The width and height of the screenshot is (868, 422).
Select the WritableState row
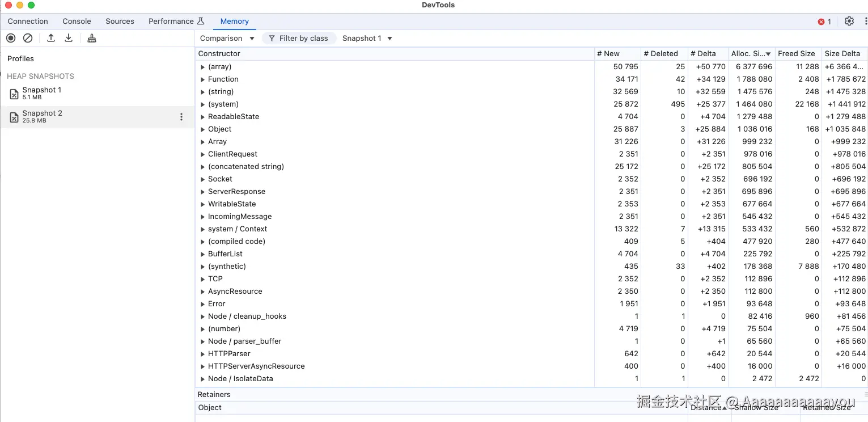(531, 204)
